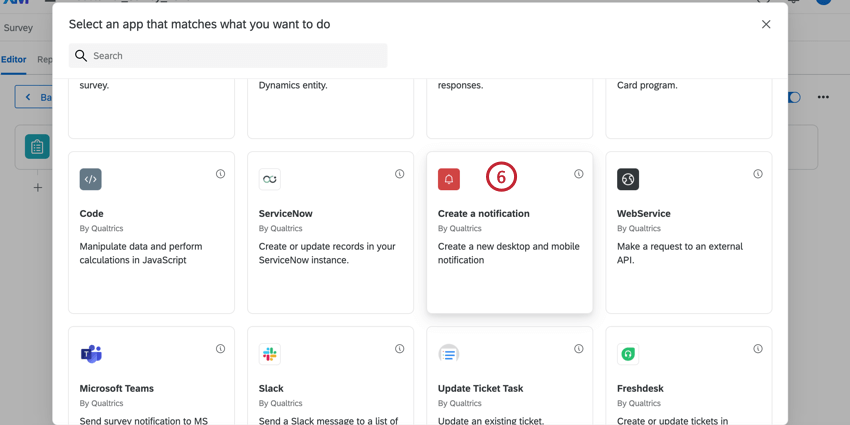Click the search magnifier icon
Screen dimensions: 850x425
(81, 56)
